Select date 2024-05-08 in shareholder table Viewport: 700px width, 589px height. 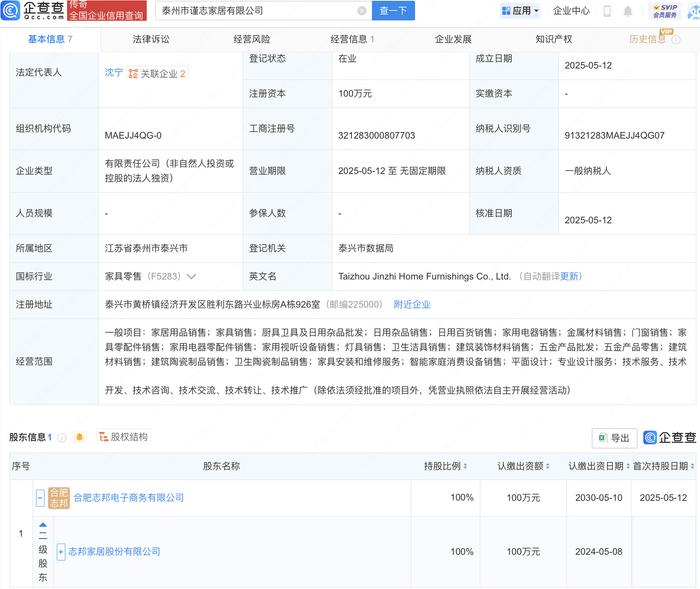point(599,552)
